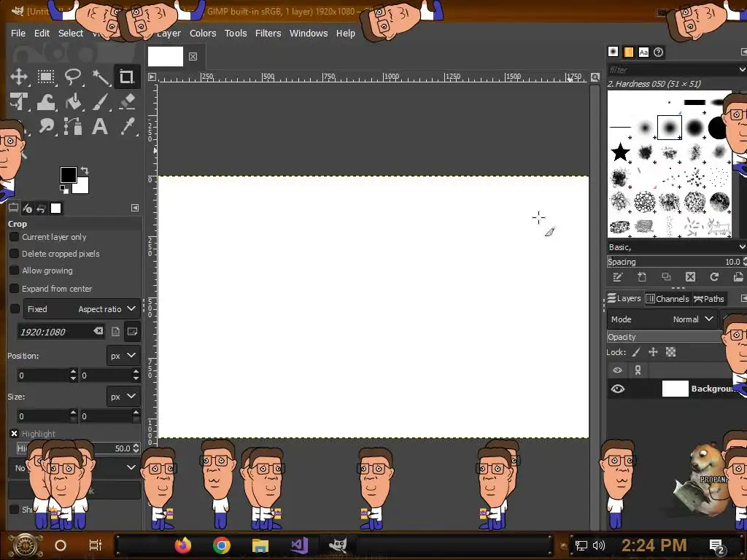Hide the Background layer with eye icon

point(617,389)
